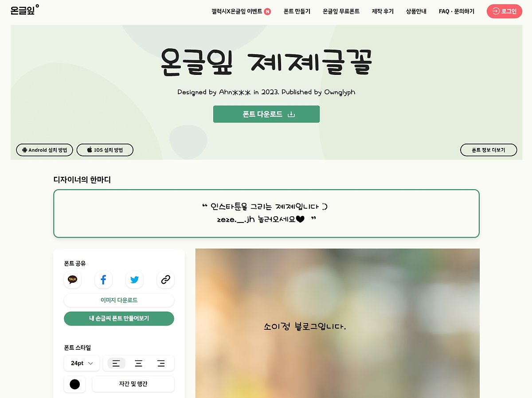Expand 폰트 정보 더보기

(x=489, y=150)
